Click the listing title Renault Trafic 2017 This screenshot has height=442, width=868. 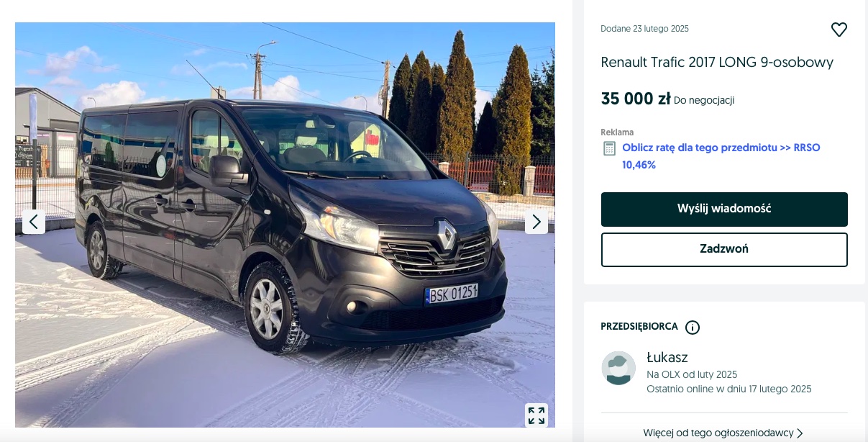coord(717,62)
